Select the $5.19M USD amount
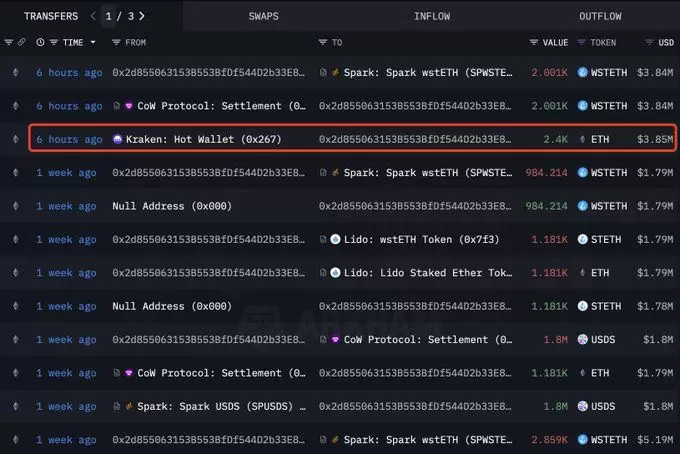This screenshot has height=454, width=680. [655, 440]
